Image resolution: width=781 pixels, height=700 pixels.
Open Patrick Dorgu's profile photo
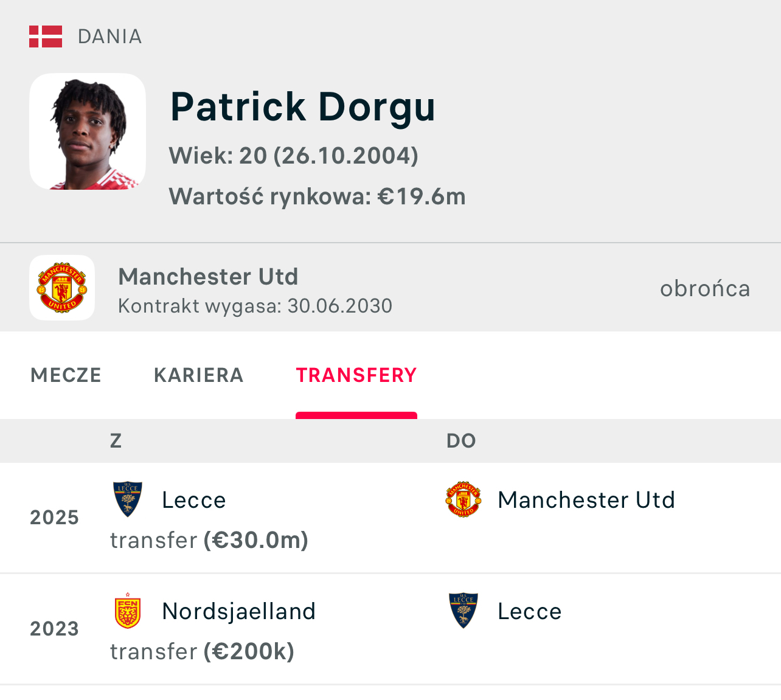click(88, 131)
